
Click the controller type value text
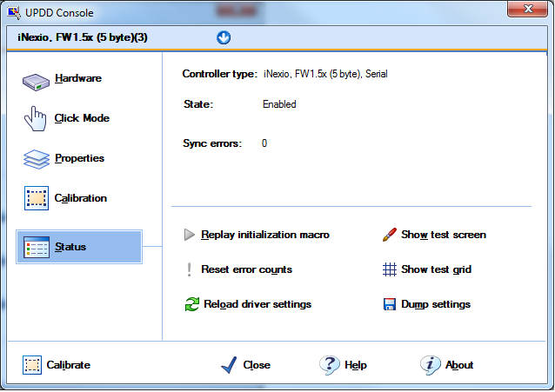pos(325,74)
